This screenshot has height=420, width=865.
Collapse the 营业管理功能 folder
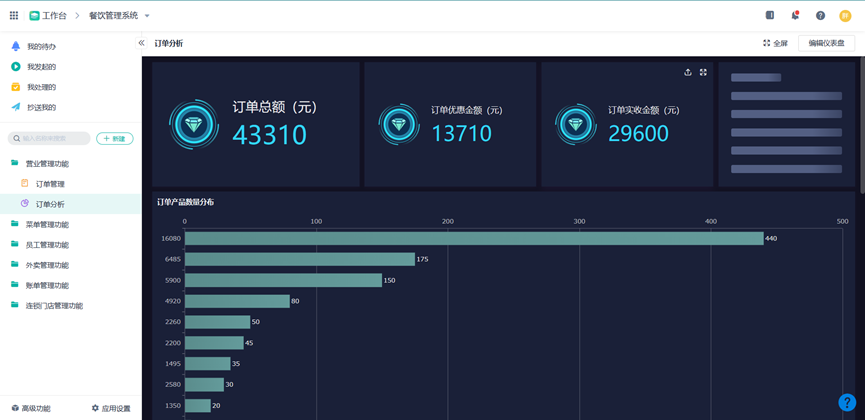(47, 164)
